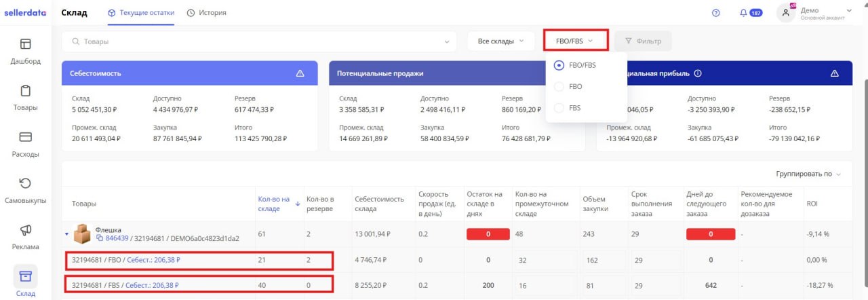Click the search magnifier icon

tap(76, 41)
